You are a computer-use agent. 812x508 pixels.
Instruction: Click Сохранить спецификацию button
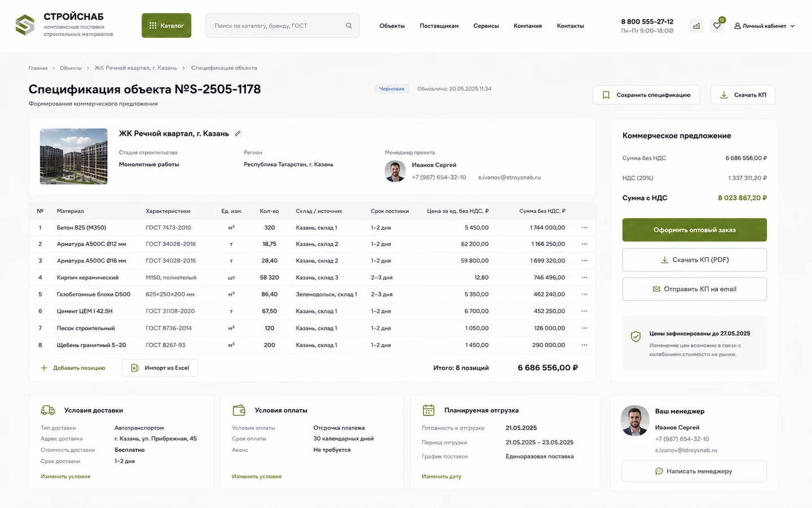646,95
